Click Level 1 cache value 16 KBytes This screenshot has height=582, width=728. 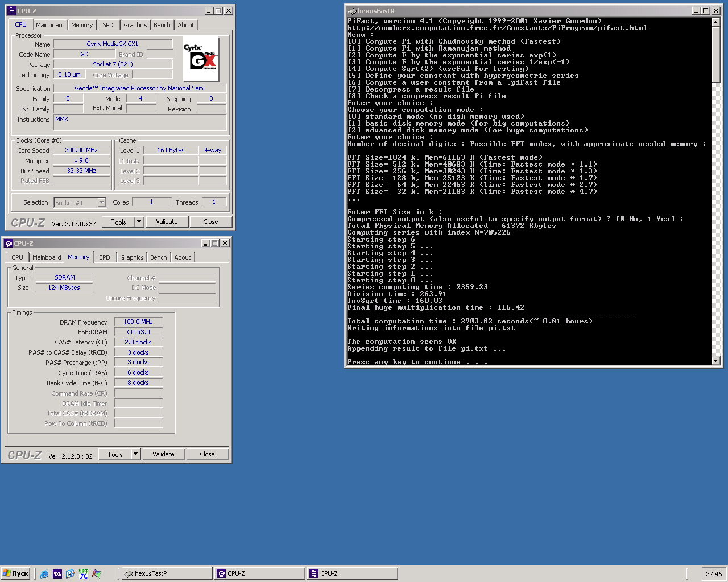171,151
